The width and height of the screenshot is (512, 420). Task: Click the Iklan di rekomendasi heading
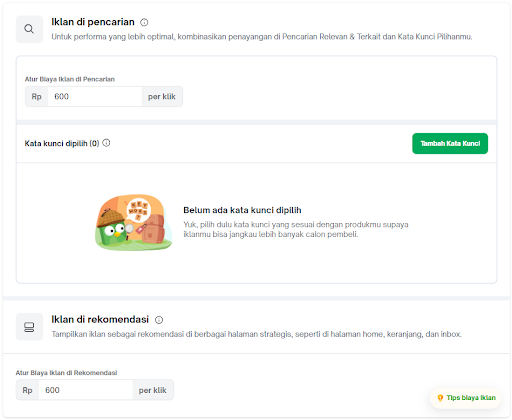(100, 320)
